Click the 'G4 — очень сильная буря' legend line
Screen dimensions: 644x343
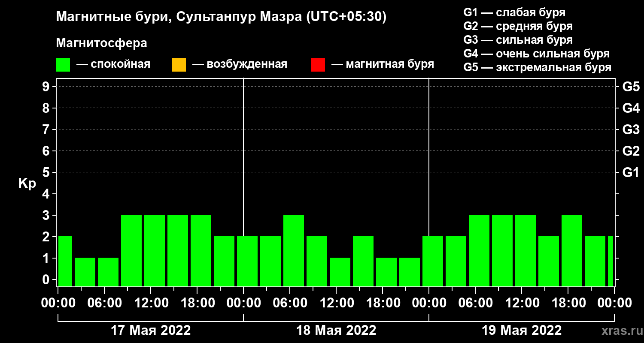[x=537, y=54]
